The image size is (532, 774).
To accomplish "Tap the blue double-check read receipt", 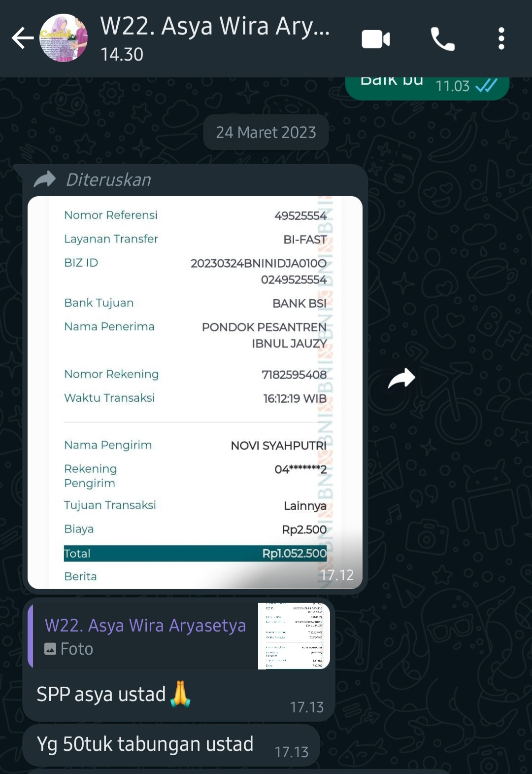I will 486,86.
